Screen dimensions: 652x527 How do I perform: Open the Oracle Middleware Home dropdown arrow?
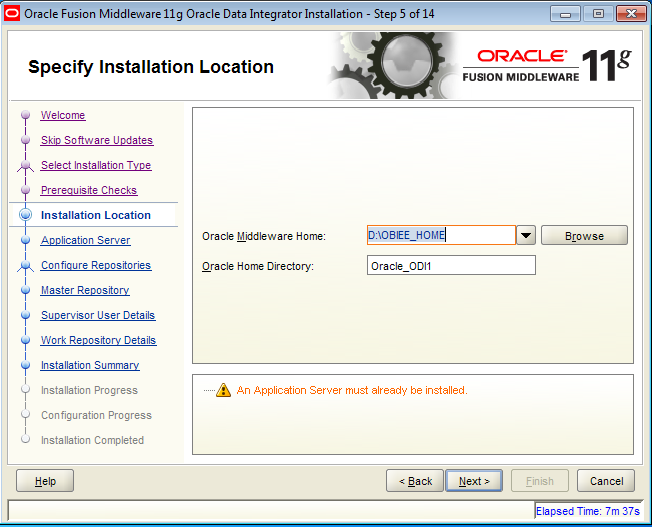click(526, 235)
